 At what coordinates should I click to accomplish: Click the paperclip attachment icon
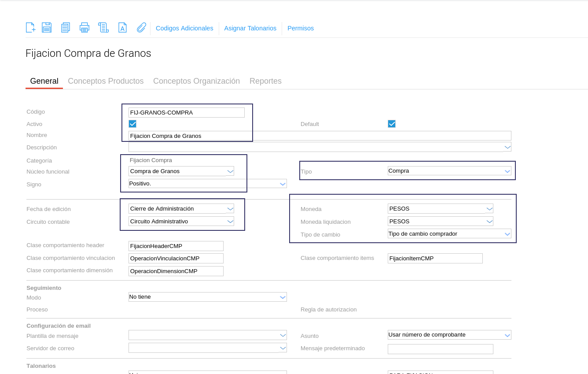point(141,28)
